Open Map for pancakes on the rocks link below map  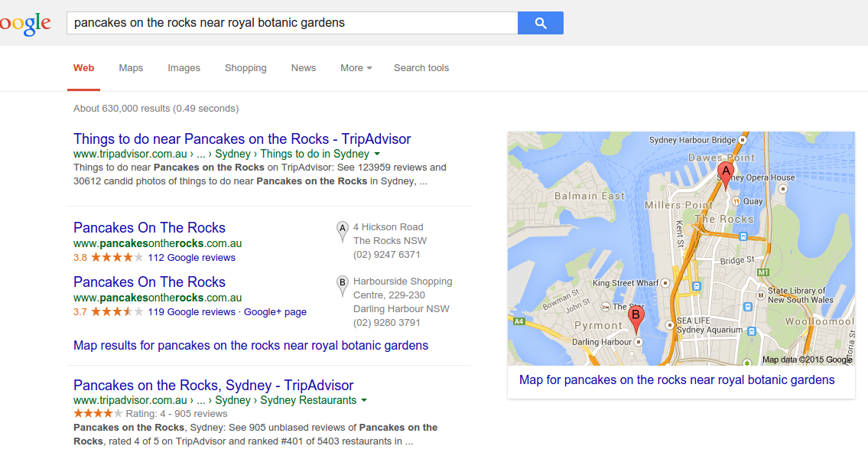(x=677, y=379)
